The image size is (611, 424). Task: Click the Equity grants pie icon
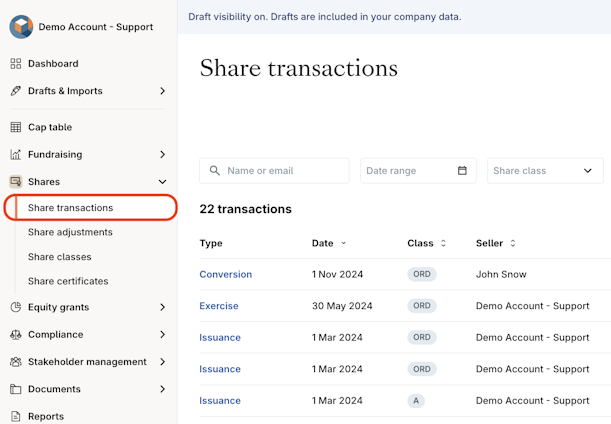(x=16, y=308)
